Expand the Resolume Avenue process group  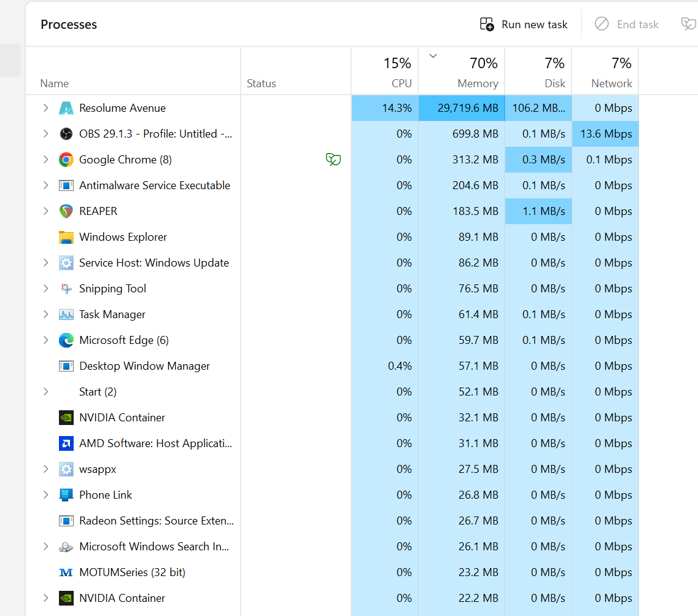(45, 108)
